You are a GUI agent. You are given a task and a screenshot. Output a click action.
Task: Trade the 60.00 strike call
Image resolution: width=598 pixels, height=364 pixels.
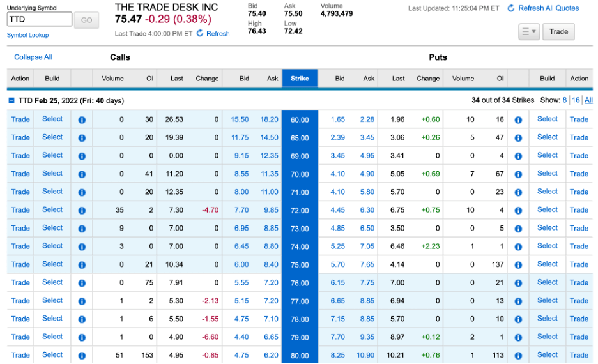[20, 119]
